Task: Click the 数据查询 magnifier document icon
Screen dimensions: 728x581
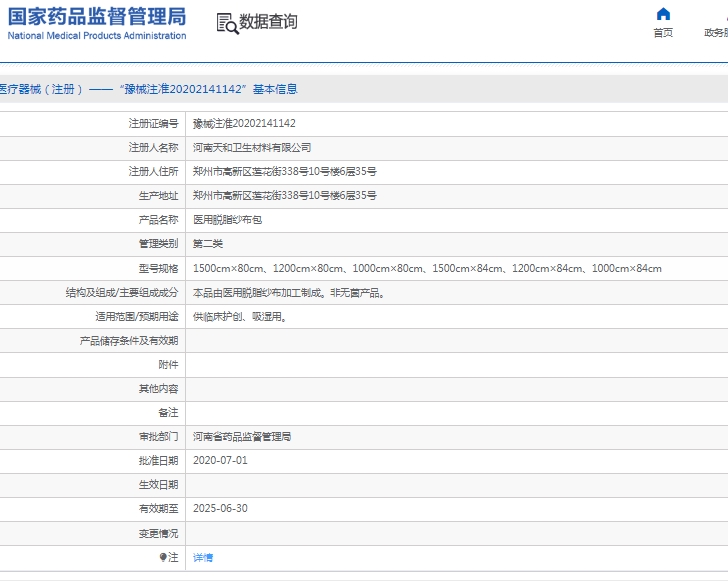Action: (x=228, y=23)
